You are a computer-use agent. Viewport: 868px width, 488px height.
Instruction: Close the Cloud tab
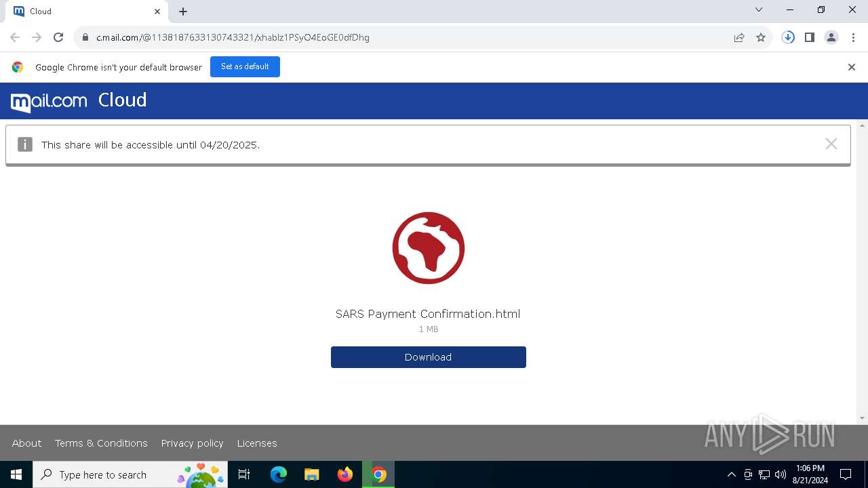(x=157, y=12)
